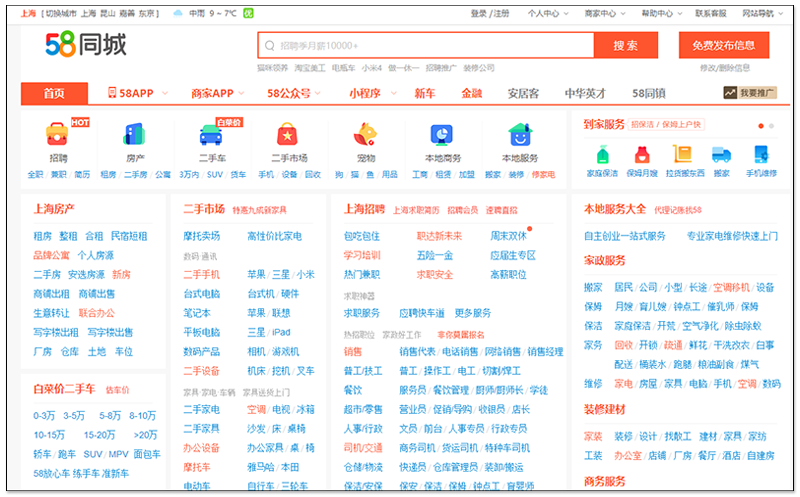
Task: Select the 家庭保洁 cleaning bottle icon
Action: (603, 154)
